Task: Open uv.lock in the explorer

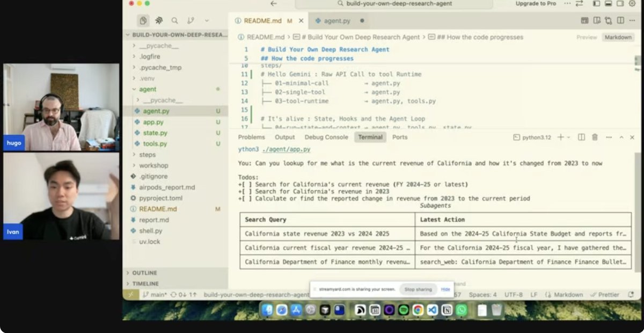Action: click(149, 242)
